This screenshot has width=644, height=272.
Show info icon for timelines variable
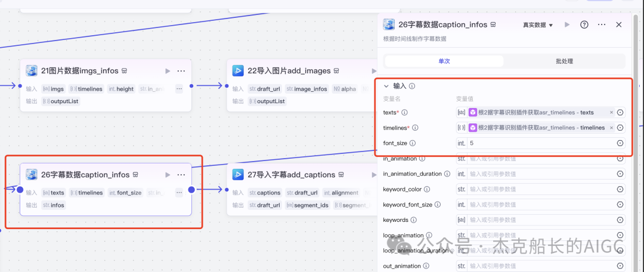coord(415,128)
